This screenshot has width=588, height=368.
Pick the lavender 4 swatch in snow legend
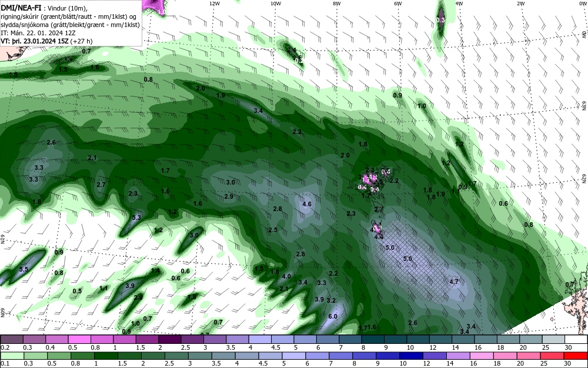[260, 340]
